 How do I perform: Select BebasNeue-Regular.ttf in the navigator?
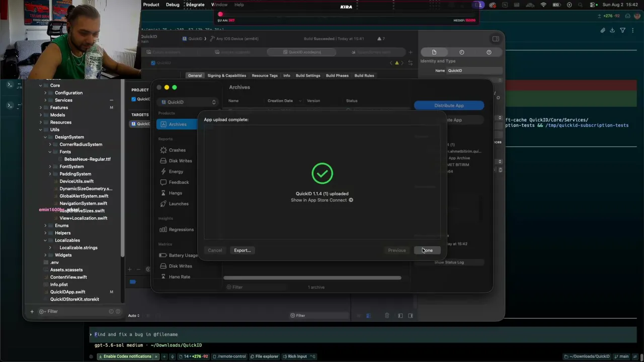pyautogui.click(x=88, y=159)
